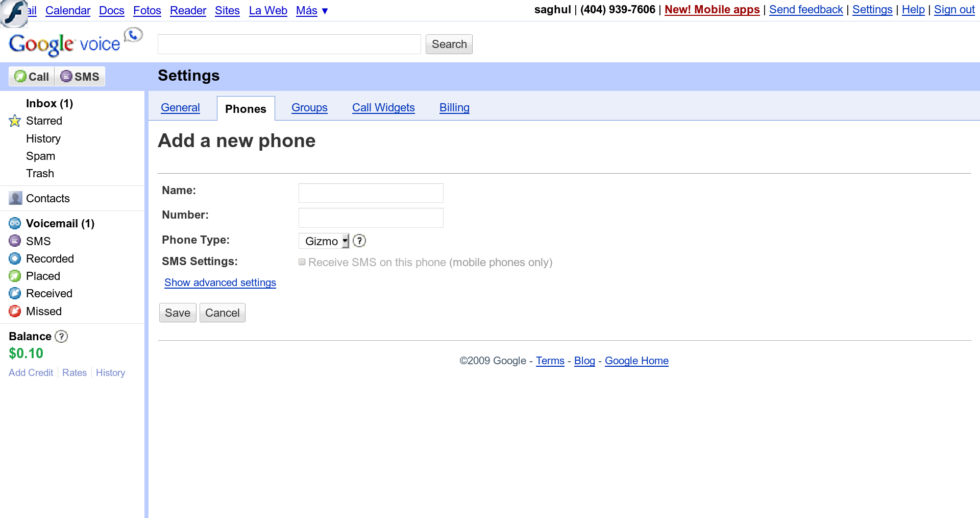Click the green Placed calls icon
980x518 pixels.
[x=15, y=276]
